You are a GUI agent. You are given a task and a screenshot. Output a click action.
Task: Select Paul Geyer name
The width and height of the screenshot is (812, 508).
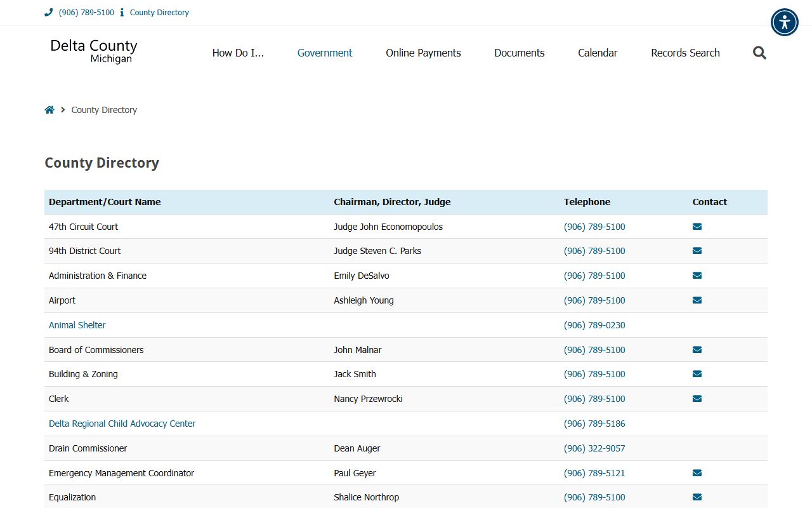355,473
